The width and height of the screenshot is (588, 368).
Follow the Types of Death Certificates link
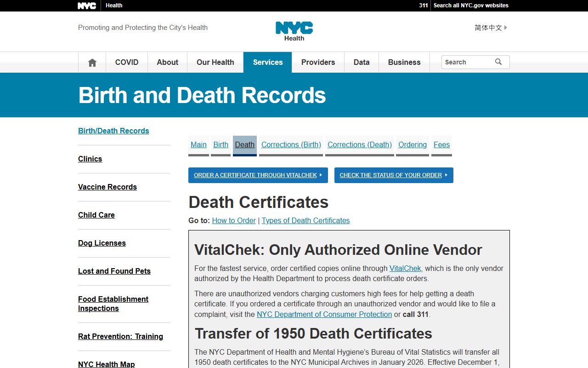[305, 221]
